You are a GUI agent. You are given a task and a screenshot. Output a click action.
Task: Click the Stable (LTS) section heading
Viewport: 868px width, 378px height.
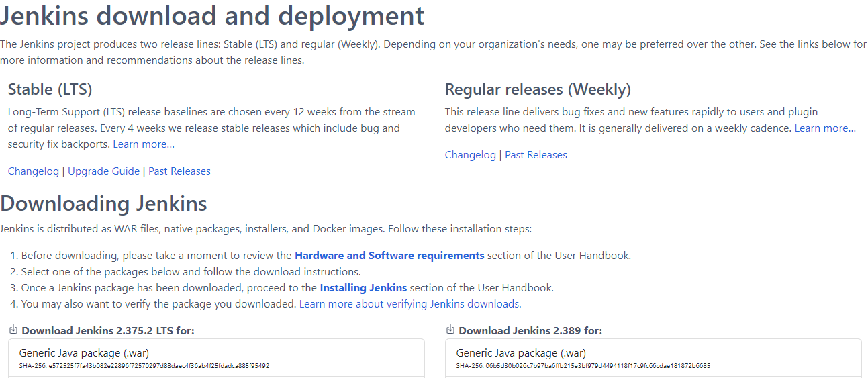pyautogui.click(x=50, y=89)
